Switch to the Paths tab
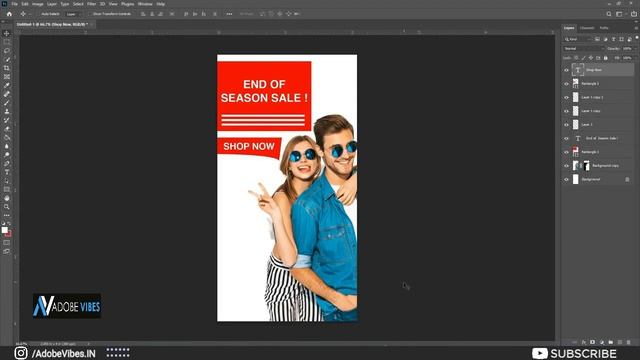 [x=604, y=28]
